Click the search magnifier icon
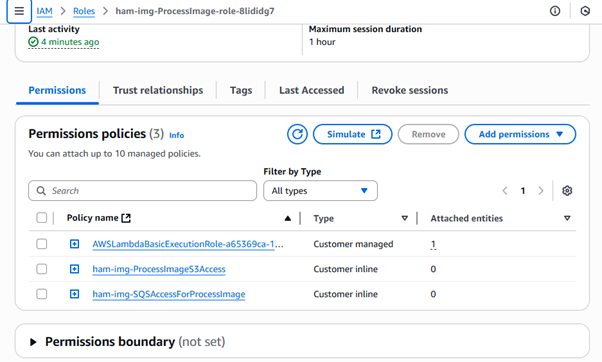The image size is (602, 362). (41, 191)
